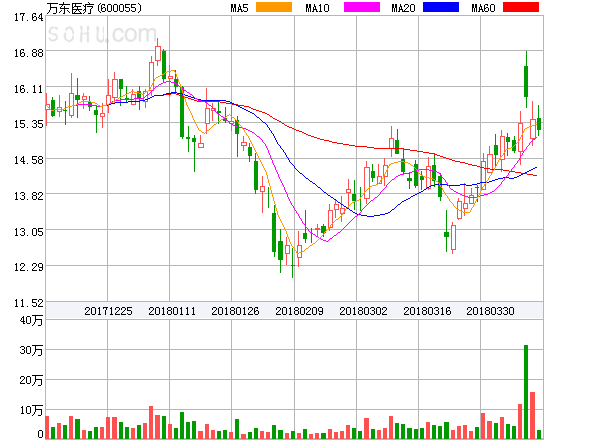Click the 20180330 date label
The width and height of the screenshot is (600, 440).
tap(490, 311)
